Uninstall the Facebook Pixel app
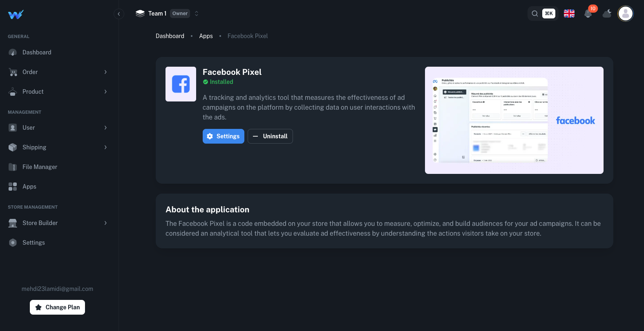Viewport: 644px width, 331px height. pos(270,136)
